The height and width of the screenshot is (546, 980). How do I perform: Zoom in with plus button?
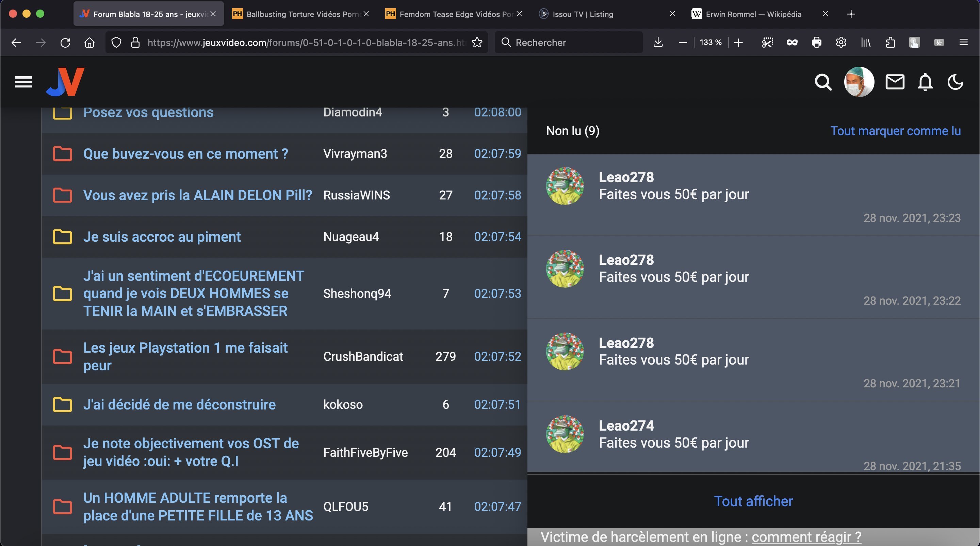(x=738, y=42)
